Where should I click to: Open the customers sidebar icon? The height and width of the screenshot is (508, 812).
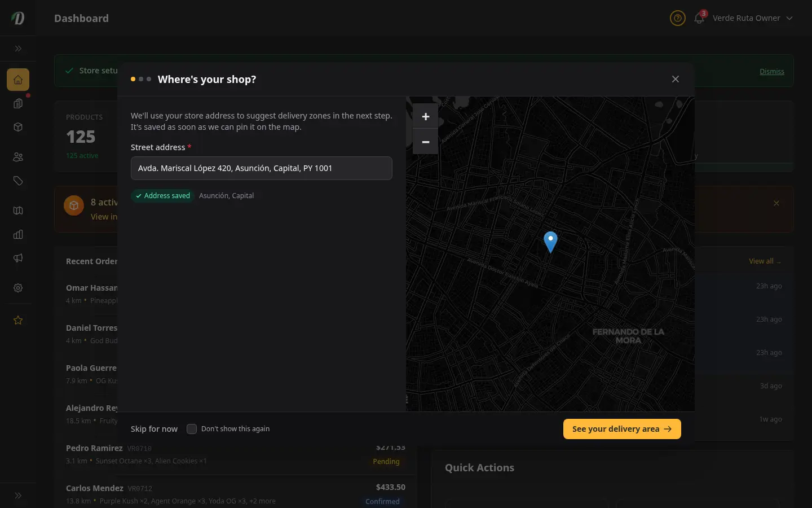click(x=18, y=157)
